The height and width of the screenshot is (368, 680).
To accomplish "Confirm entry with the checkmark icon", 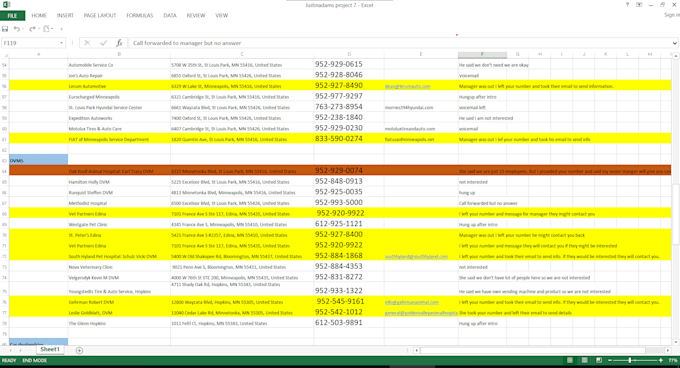I will tap(103, 43).
